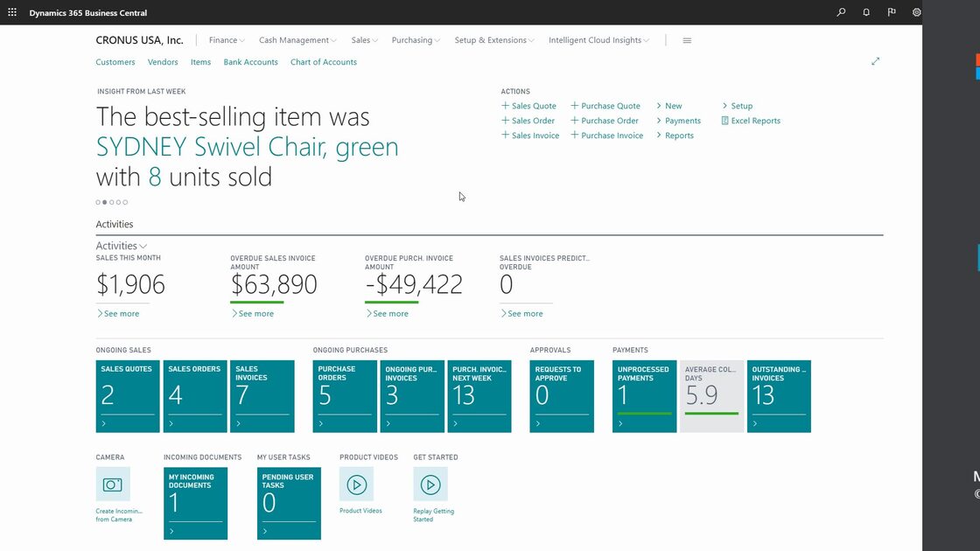Open search with the magnifier icon
The image size is (980, 551).
coord(840,12)
